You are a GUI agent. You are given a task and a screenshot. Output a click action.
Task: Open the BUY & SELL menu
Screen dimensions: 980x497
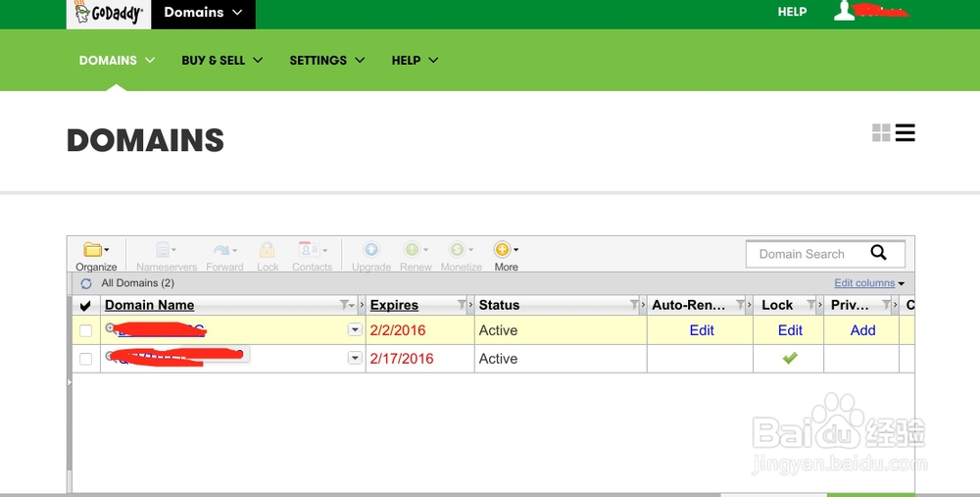221,60
